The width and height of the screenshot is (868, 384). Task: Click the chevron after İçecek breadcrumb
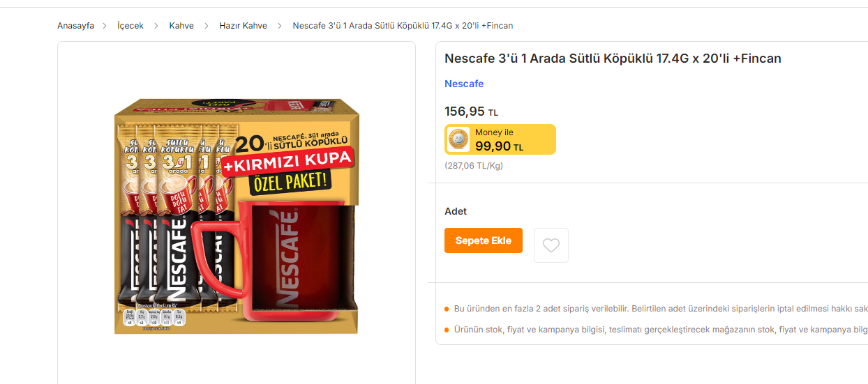156,26
